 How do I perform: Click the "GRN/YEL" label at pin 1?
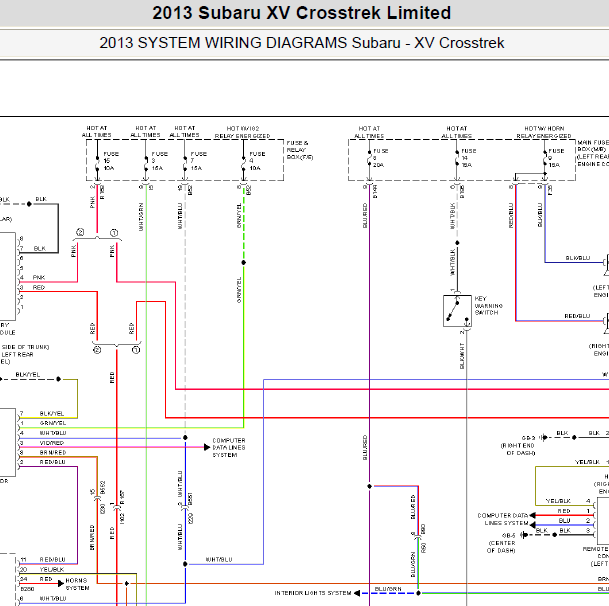click(x=52, y=423)
